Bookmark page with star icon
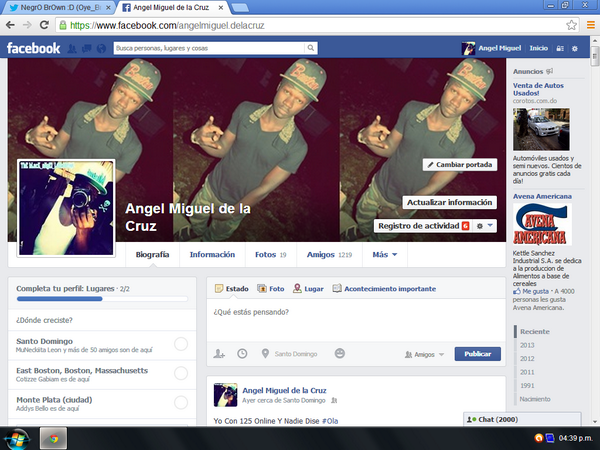 (571, 25)
